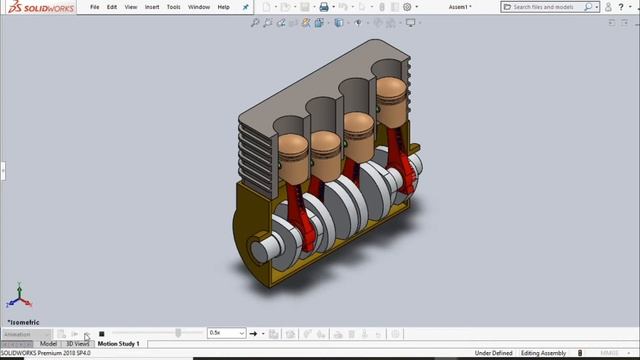Image resolution: width=640 pixels, height=360 pixels.
Task: Click the Save icon
Action: tap(305, 7)
